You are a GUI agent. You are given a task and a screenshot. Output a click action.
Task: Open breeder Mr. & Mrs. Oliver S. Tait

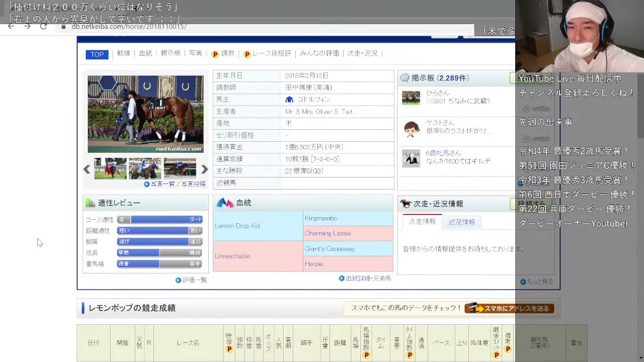319,112
